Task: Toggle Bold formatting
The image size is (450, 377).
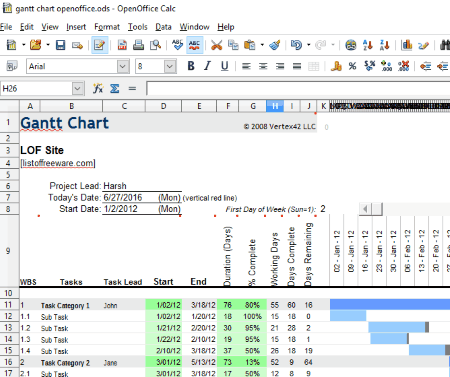Action: 191,66
